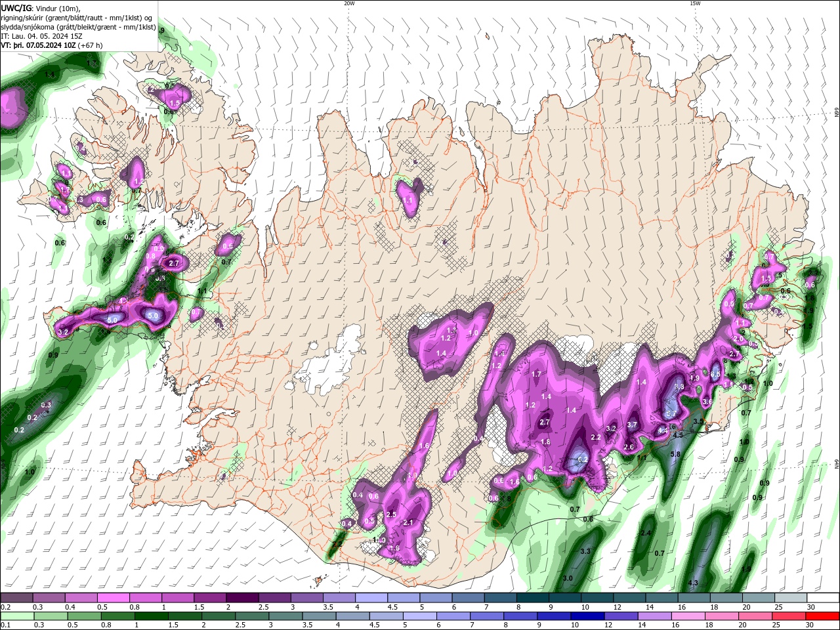Click the 3.3 rainfall value over the sea
Screen dimensions: 840x630
coord(586,551)
